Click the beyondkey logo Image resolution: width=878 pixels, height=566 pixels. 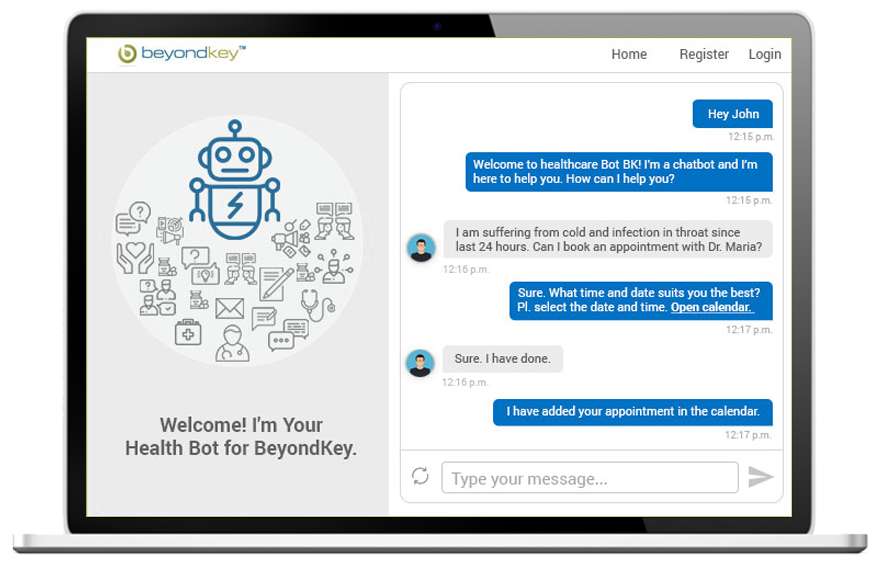click(x=181, y=54)
